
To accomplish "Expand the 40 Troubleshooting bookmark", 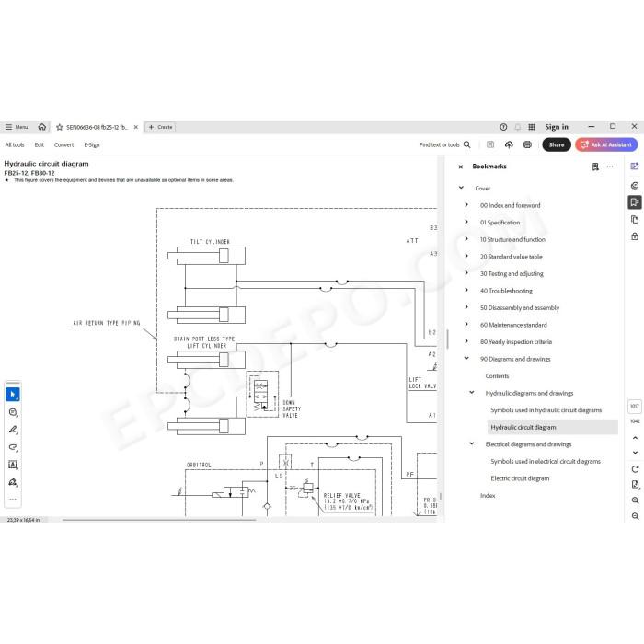I will pyautogui.click(x=466, y=290).
